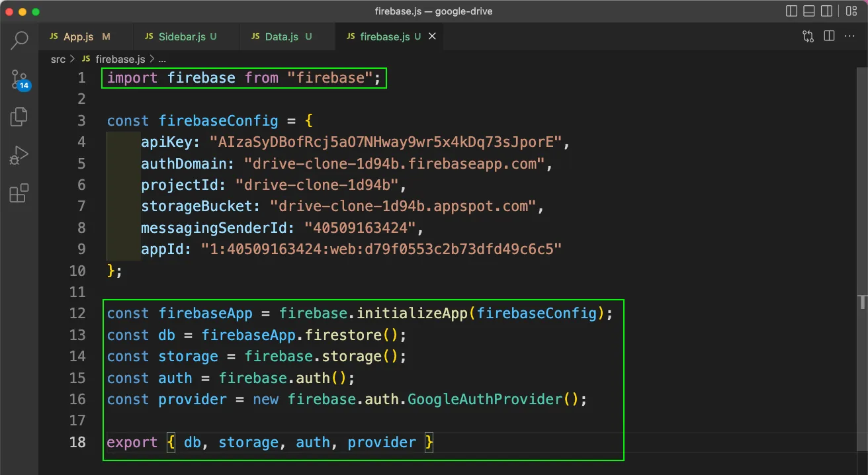Click line number 18 in gutter
Viewport: 868px width, 475px height.
pyautogui.click(x=77, y=442)
